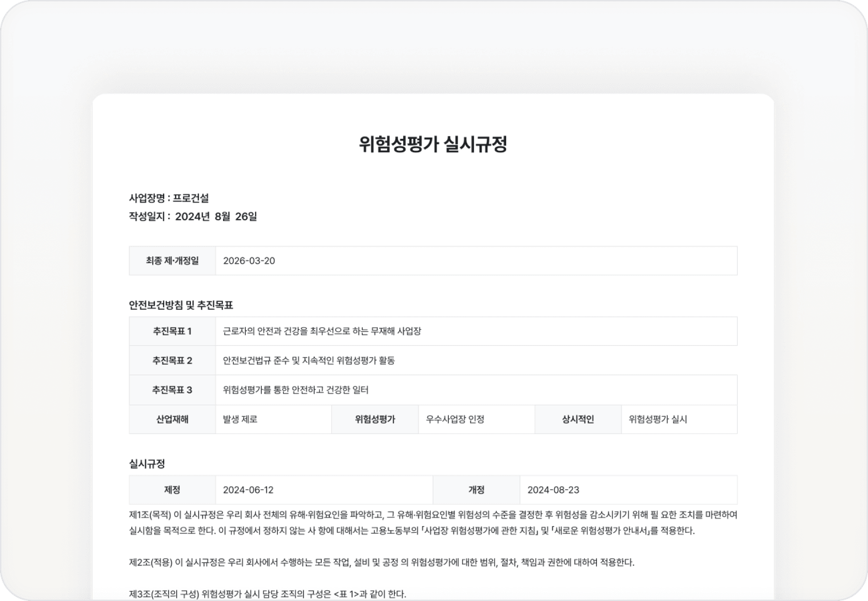Select the 추진목표 2 row label
Viewport: 868px width, 601px height.
(171, 360)
